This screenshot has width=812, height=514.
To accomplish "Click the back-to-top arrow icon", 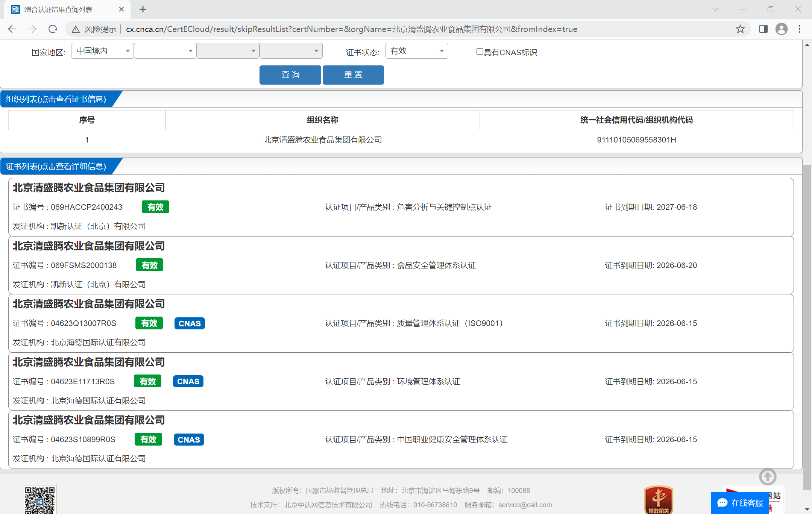I will (x=768, y=477).
